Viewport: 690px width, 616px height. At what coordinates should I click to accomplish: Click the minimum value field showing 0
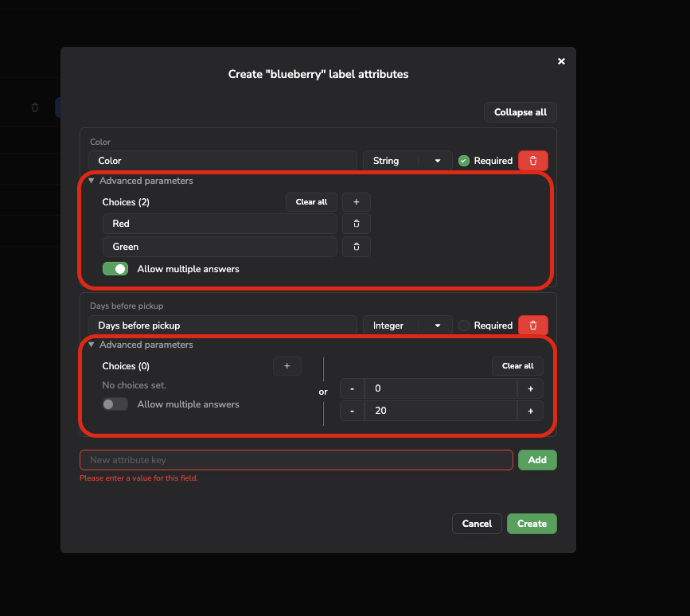(x=440, y=388)
